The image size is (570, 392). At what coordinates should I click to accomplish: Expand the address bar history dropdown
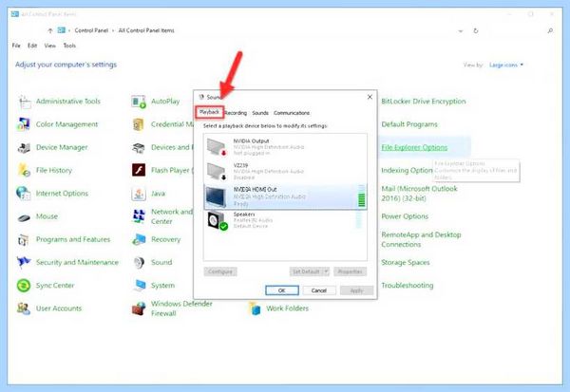pyautogui.click(x=461, y=31)
